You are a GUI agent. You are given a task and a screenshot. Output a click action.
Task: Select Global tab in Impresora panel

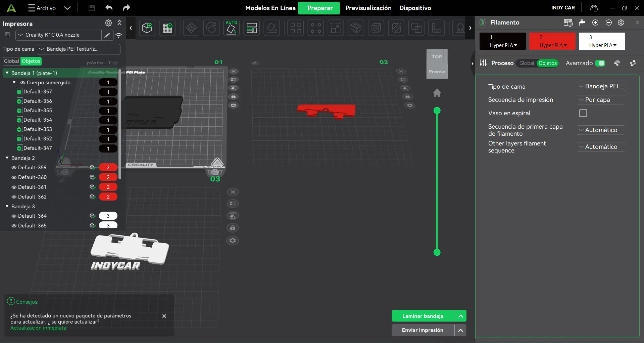(x=12, y=61)
